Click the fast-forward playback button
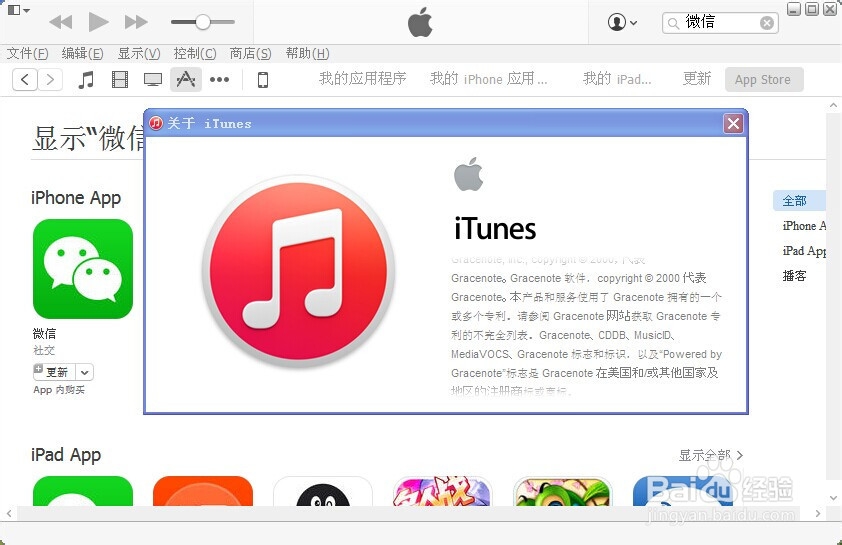 (136, 22)
